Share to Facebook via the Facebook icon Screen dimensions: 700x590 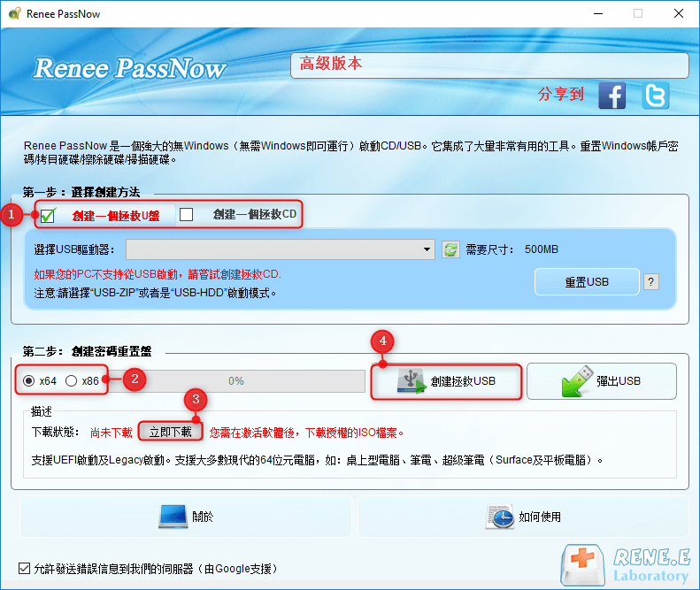(612, 95)
